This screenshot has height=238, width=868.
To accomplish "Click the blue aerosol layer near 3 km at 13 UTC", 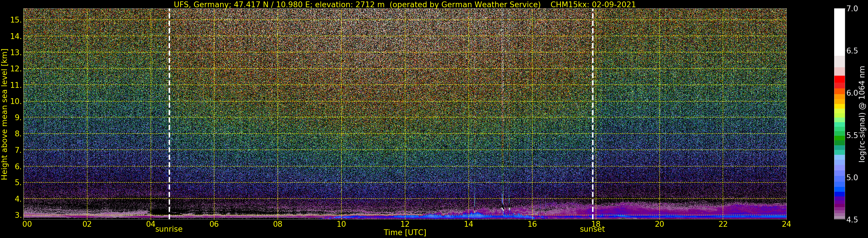I will [x=437, y=216].
